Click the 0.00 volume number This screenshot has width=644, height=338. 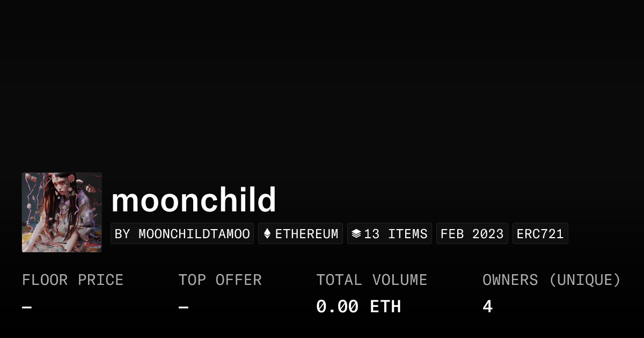tap(337, 307)
